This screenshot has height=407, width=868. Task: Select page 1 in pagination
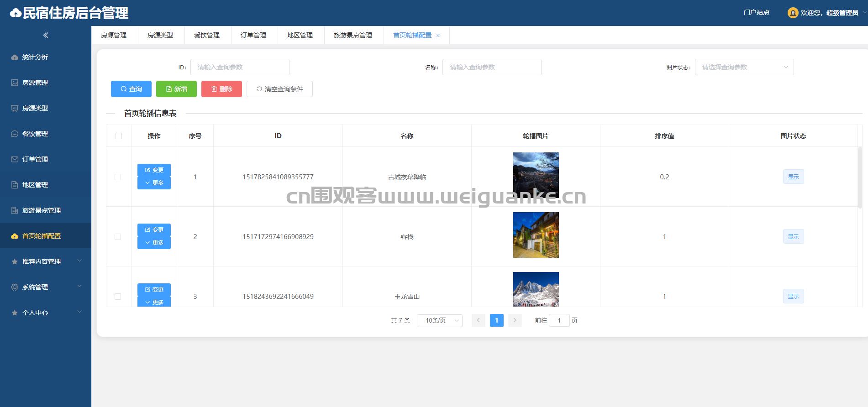(x=496, y=320)
